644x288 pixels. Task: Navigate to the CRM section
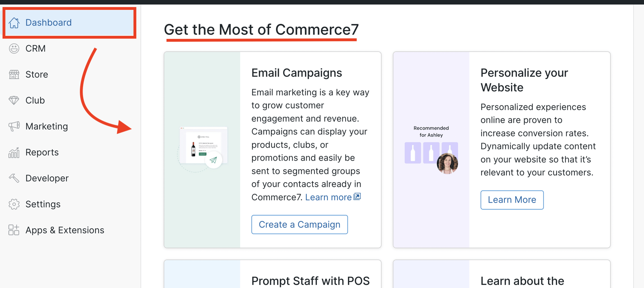[36, 48]
